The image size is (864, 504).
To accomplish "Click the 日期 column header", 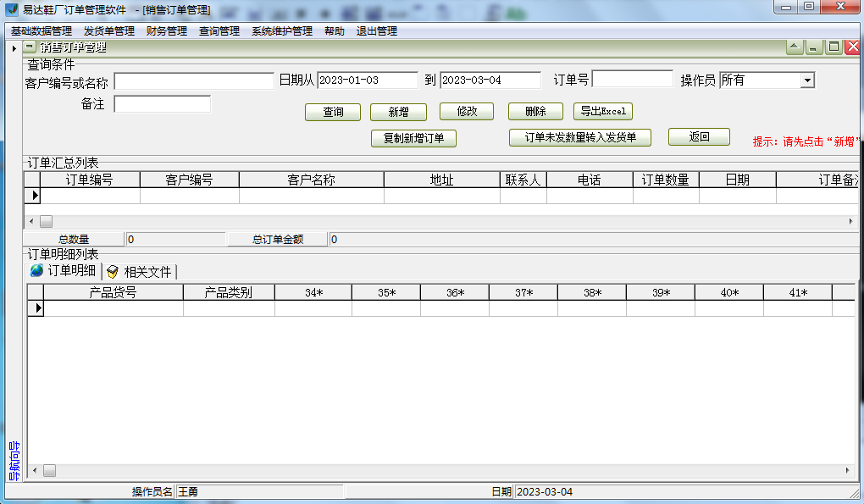I will (x=737, y=180).
